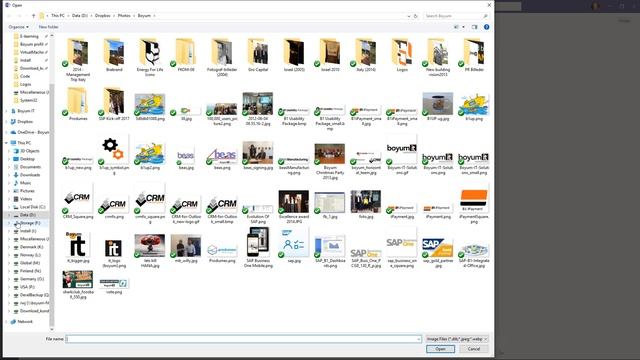Select the Produmex.png logo file
Screen dimensions: 640x360
pyautogui.click(x=222, y=253)
